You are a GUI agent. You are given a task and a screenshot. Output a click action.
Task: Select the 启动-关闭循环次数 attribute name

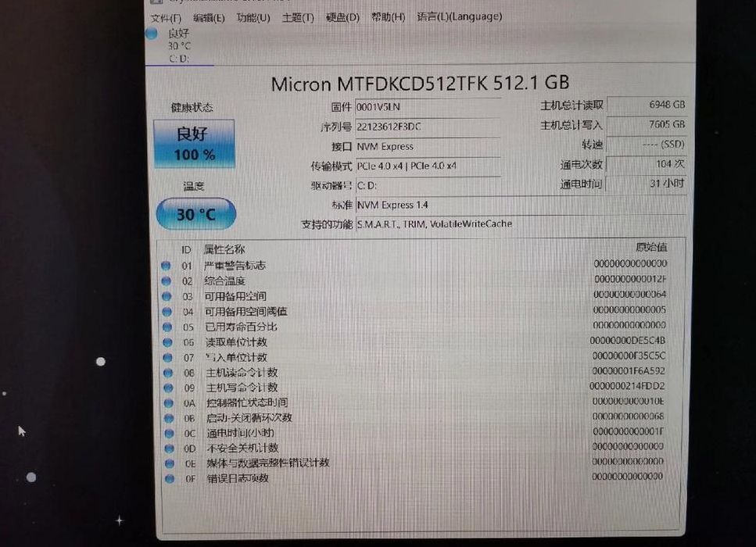click(249, 417)
